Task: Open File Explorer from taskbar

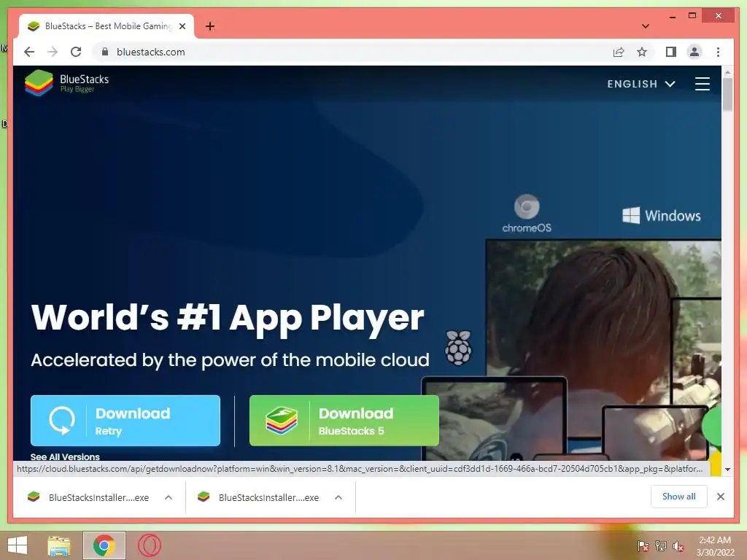Action: pos(59,545)
